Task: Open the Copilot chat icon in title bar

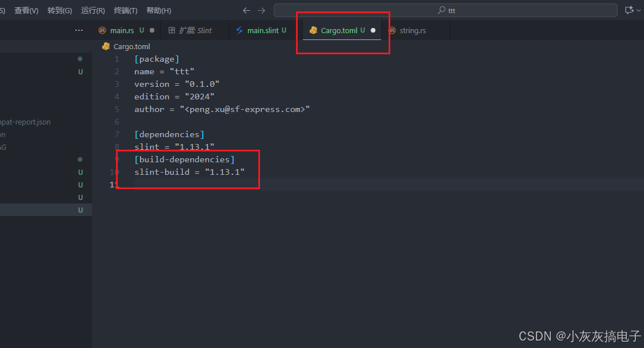Action: (629, 10)
